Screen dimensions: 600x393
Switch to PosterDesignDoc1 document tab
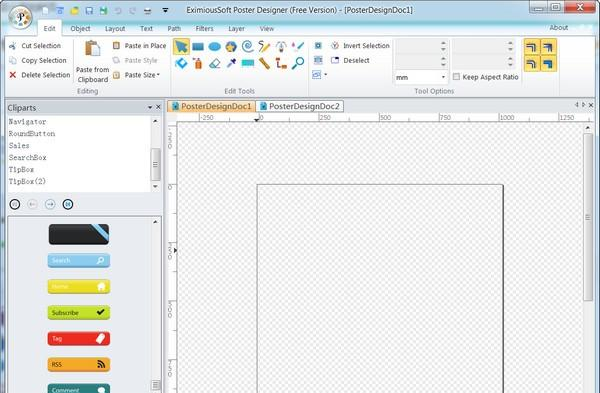212,106
